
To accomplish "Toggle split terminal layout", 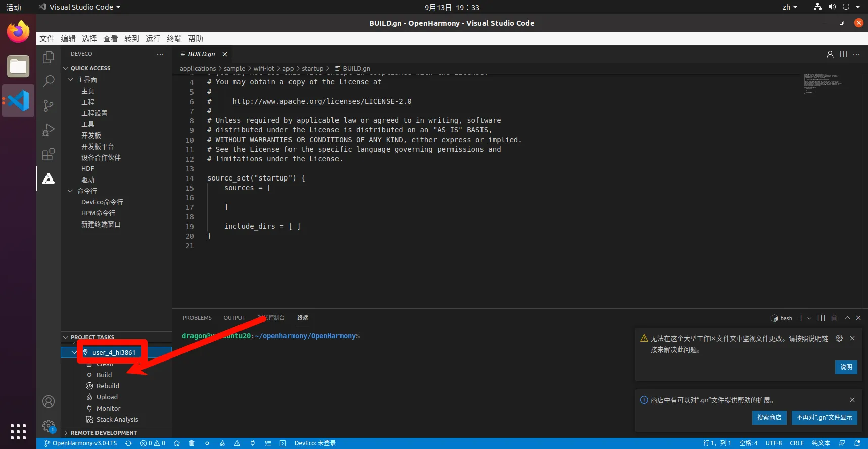I will tap(821, 318).
